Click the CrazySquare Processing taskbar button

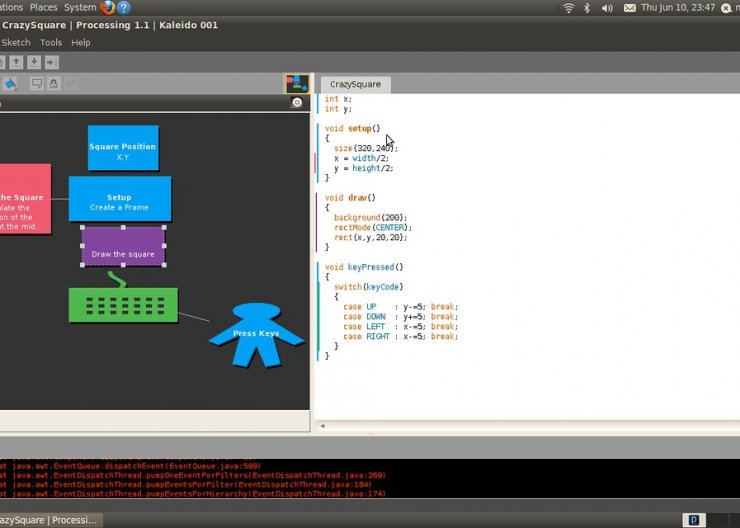tap(50, 520)
